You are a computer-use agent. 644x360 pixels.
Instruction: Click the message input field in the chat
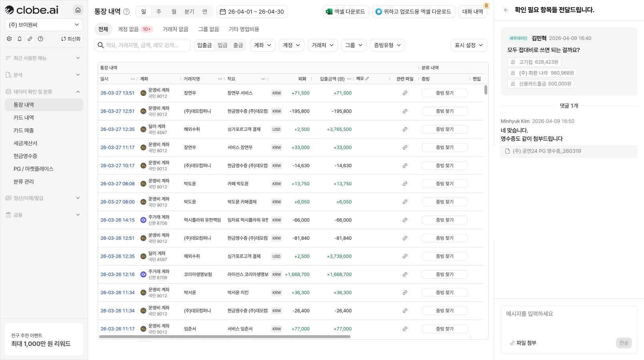568,320
